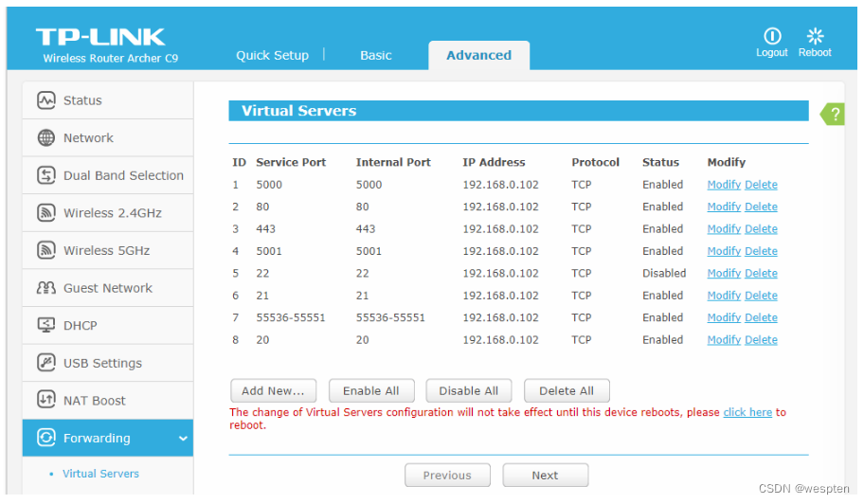Click the Next button
Viewport: 864px width, 504px height.
click(x=546, y=475)
